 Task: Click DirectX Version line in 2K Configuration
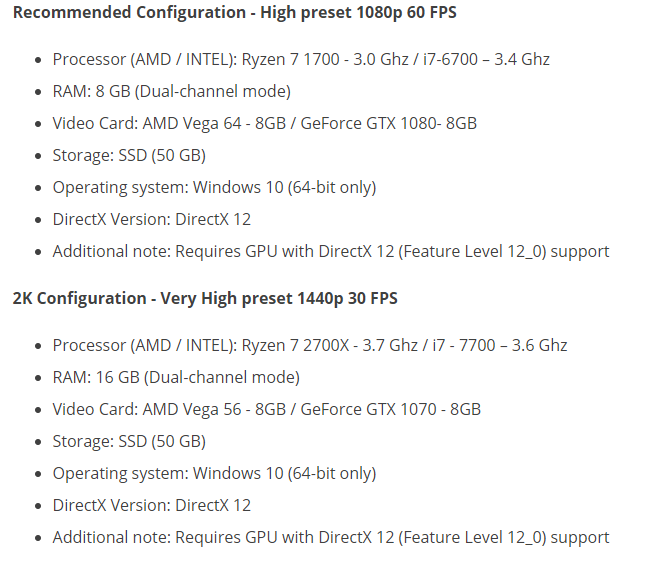click(x=151, y=505)
